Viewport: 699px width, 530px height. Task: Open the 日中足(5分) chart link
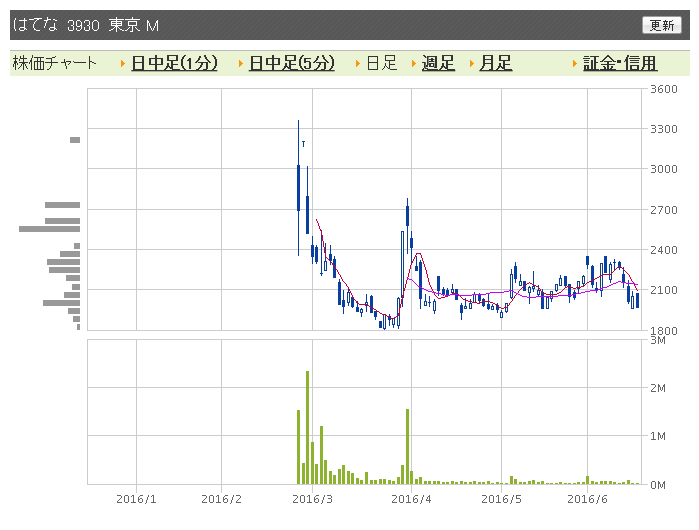(x=292, y=63)
